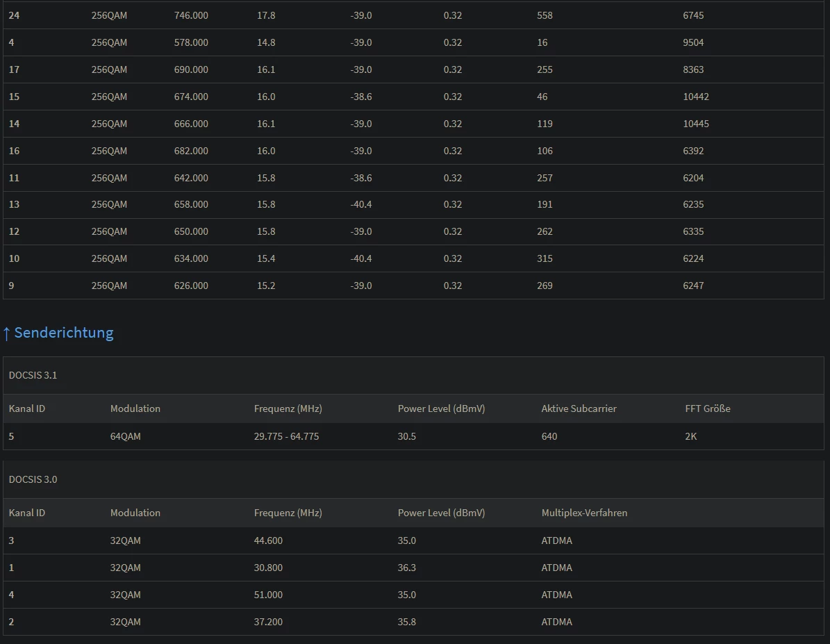Select the value 6247
This screenshot has width=830, height=644.
[693, 286]
